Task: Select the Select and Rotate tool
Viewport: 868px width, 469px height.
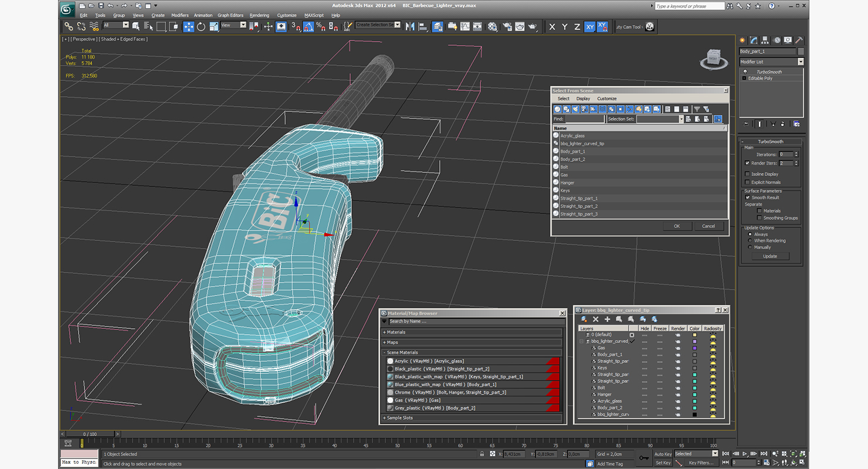Action: [x=201, y=26]
